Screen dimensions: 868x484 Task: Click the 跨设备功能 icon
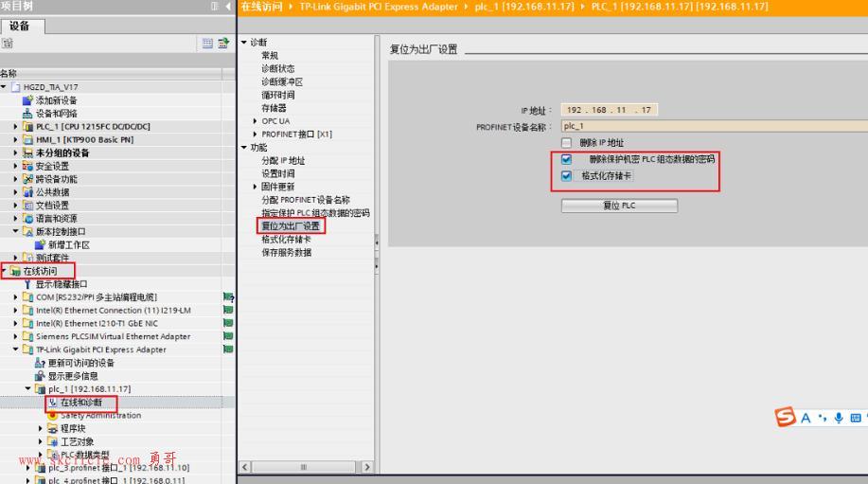tap(27, 179)
